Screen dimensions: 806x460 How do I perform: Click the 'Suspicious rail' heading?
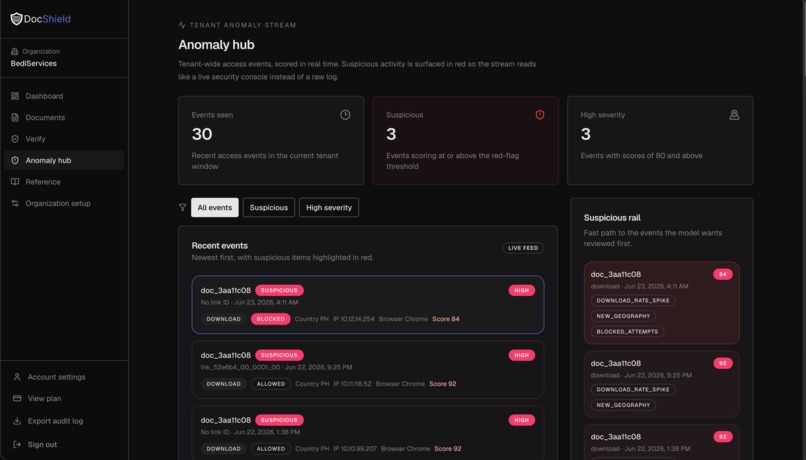tap(612, 218)
